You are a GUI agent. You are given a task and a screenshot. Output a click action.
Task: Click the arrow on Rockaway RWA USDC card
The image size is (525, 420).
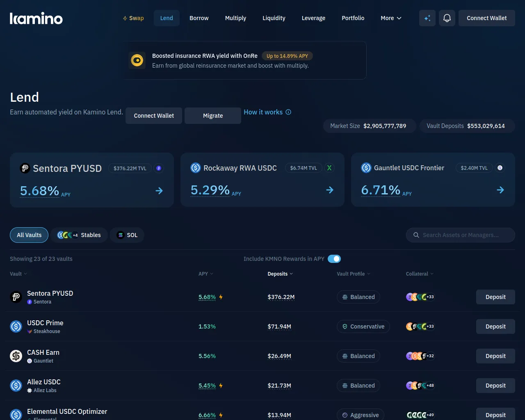tap(330, 190)
